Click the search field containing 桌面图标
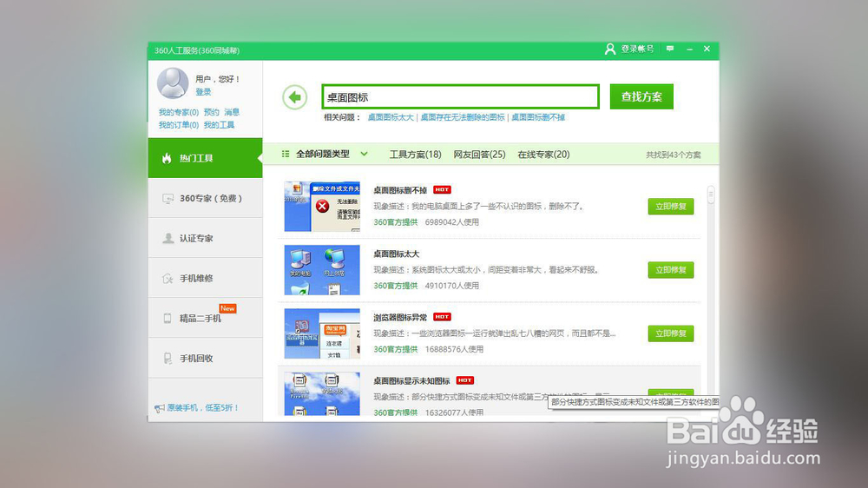Screen dimensions: 868x488 (x=461, y=97)
